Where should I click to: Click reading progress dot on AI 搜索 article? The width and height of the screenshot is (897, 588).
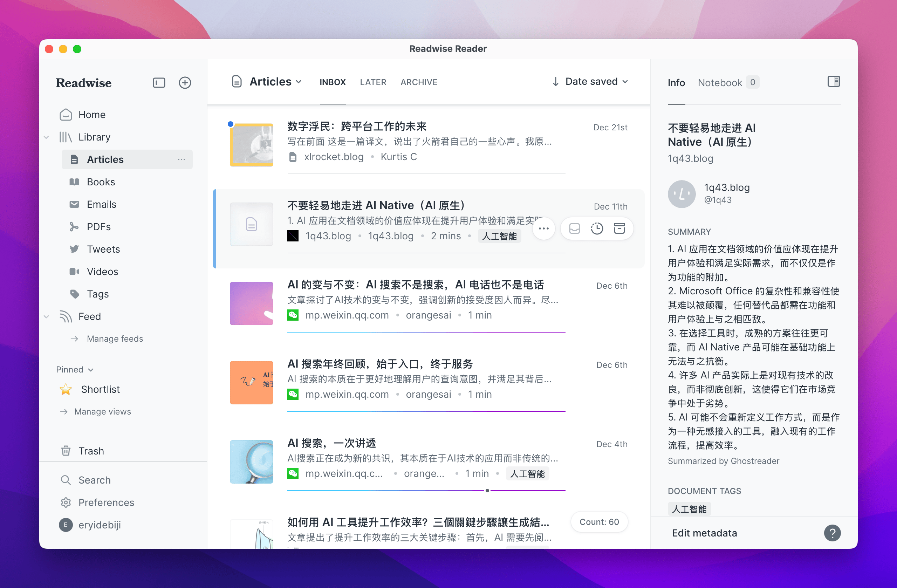coord(487,490)
